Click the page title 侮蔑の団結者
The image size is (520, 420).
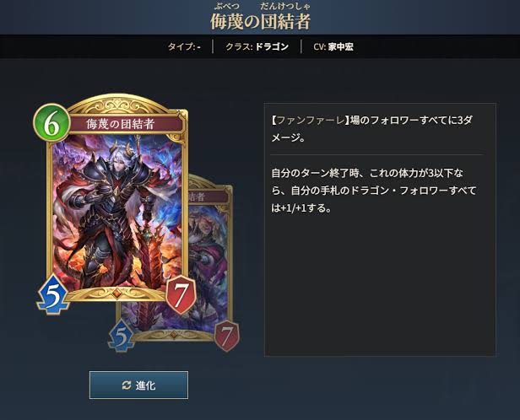pos(260,22)
